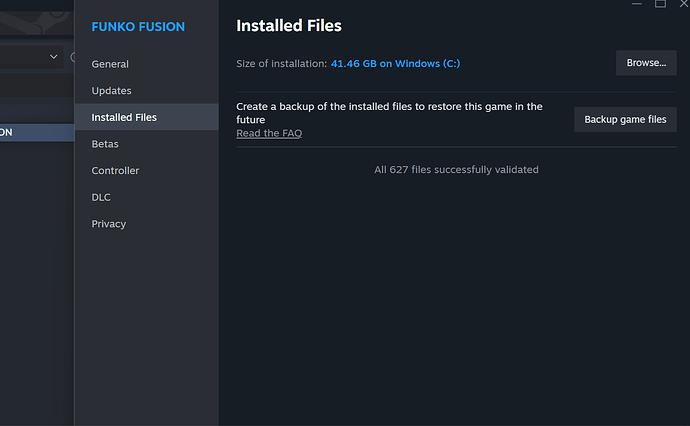Click the FUNKO FUSION title
This screenshot has height=426, width=690.
click(138, 27)
